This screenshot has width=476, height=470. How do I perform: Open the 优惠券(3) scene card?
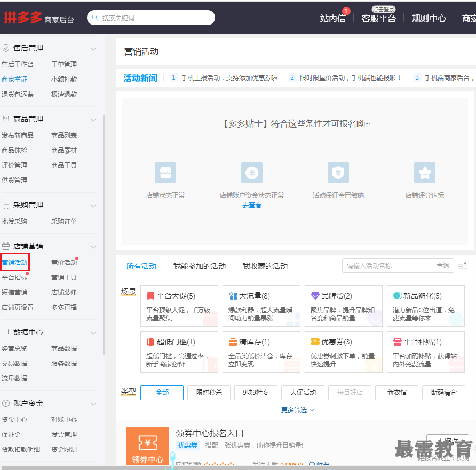point(344,352)
